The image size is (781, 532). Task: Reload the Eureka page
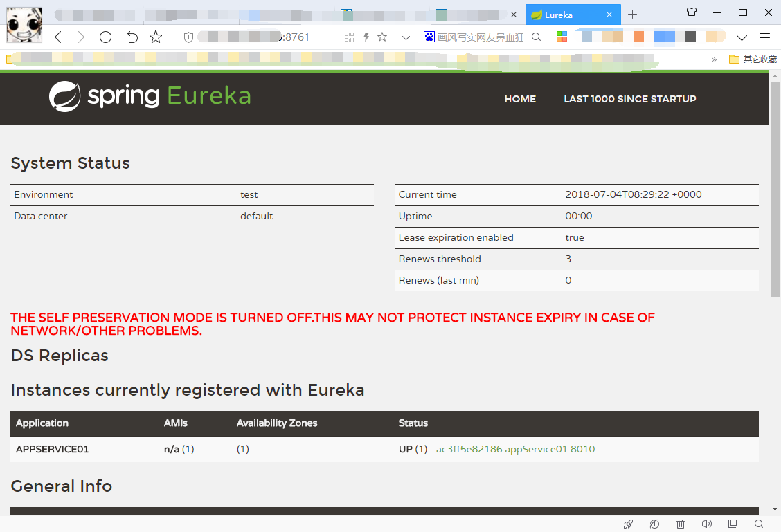click(106, 37)
